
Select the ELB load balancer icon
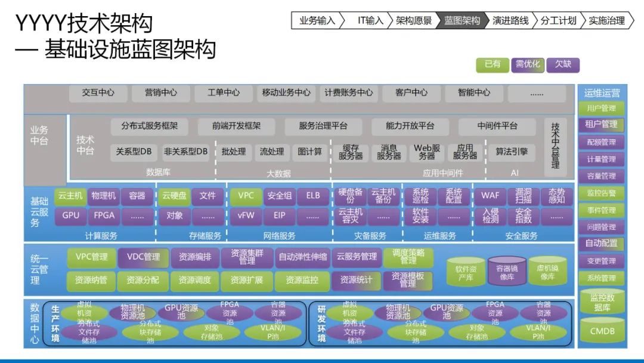pyautogui.click(x=312, y=196)
